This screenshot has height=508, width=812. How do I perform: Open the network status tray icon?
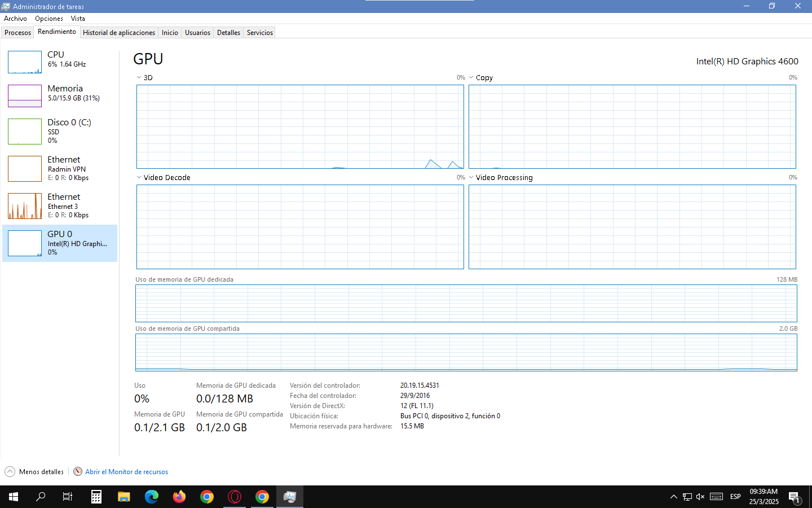click(687, 497)
